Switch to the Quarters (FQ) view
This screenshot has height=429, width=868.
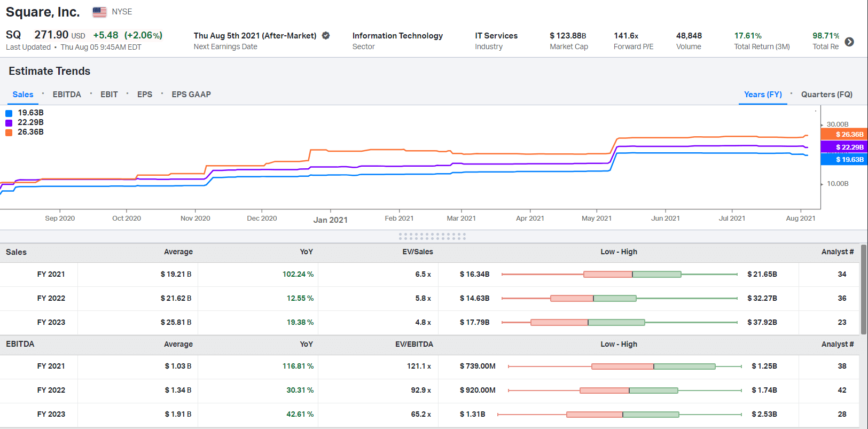pyautogui.click(x=827, y=95)
